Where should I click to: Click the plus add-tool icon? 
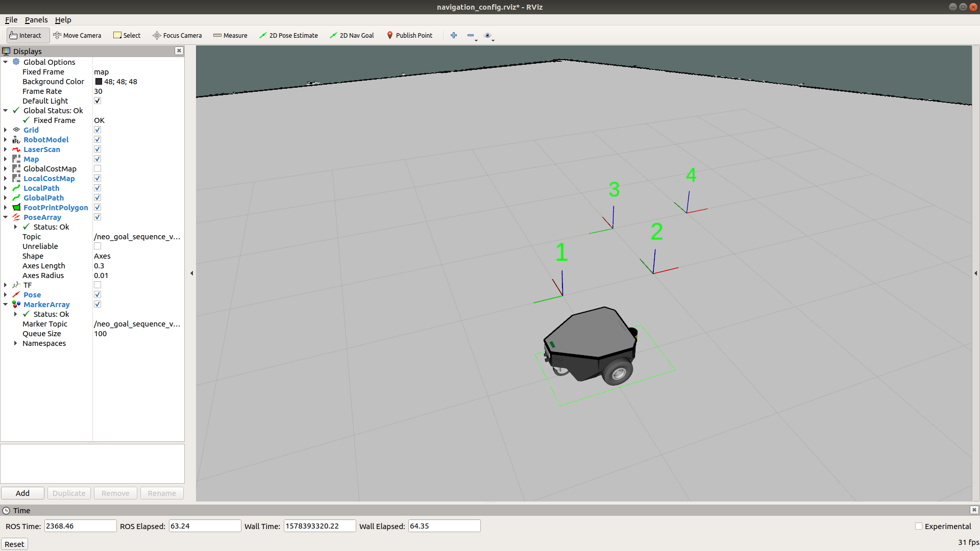click(453, 35)
